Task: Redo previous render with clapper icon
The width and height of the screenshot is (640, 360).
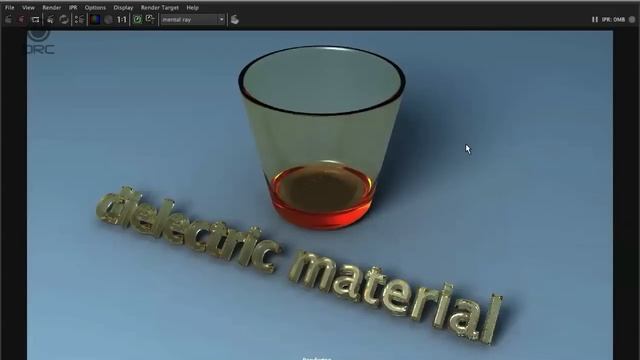Action: click(9, 19)
